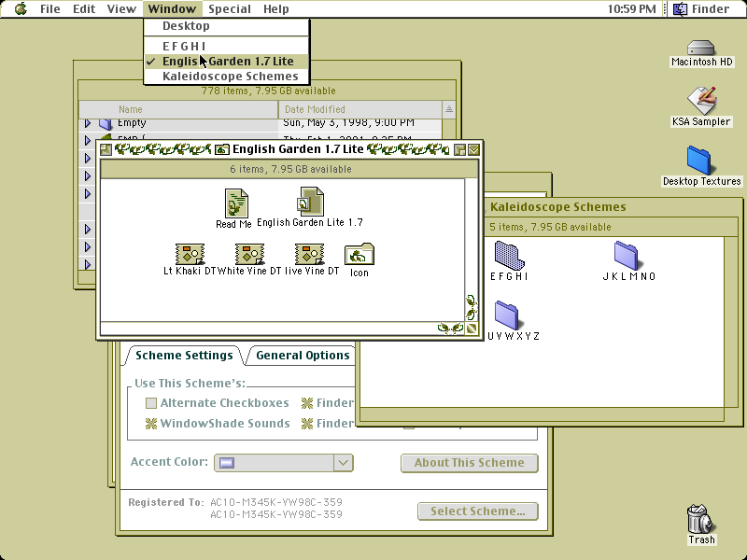This screenshot has height=560, width=747.
Task: Toggle the WindowShade Sounds checkbox
Action: (151, 424)
